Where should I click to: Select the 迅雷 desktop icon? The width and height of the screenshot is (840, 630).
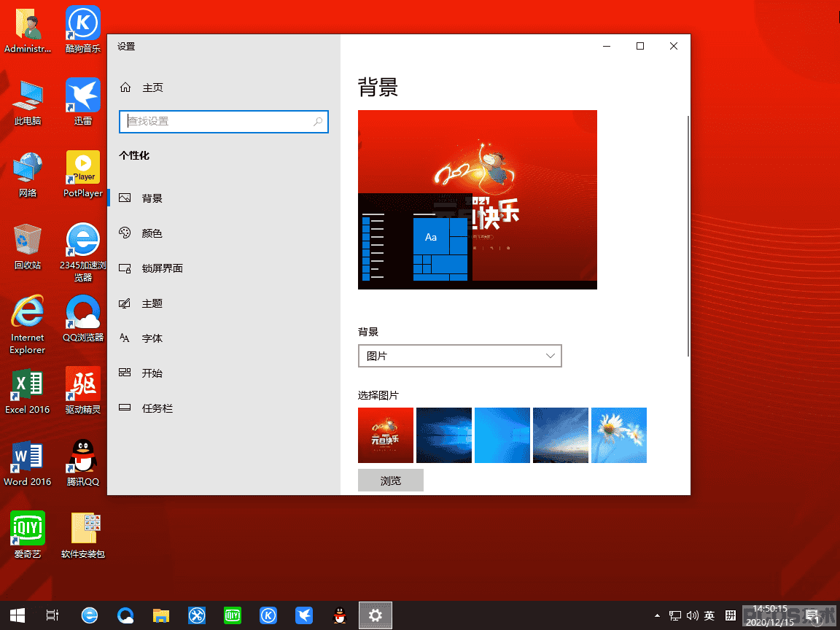(x=83, y=102)
